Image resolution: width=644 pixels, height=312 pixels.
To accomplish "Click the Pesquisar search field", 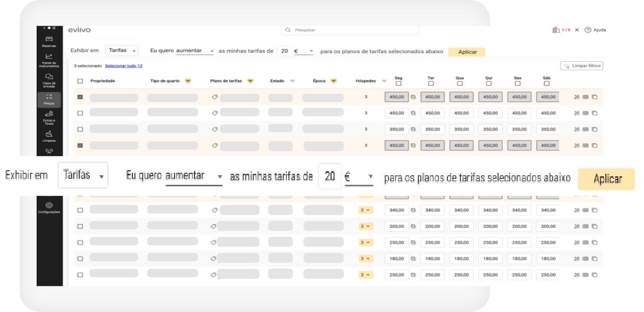I will pos(351,30).
